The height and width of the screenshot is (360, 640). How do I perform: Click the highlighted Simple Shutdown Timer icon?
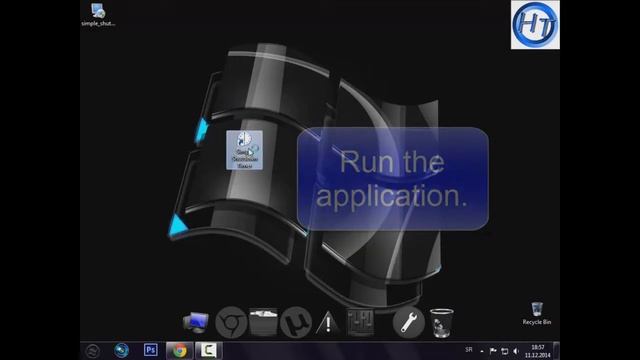coord(244,150)
